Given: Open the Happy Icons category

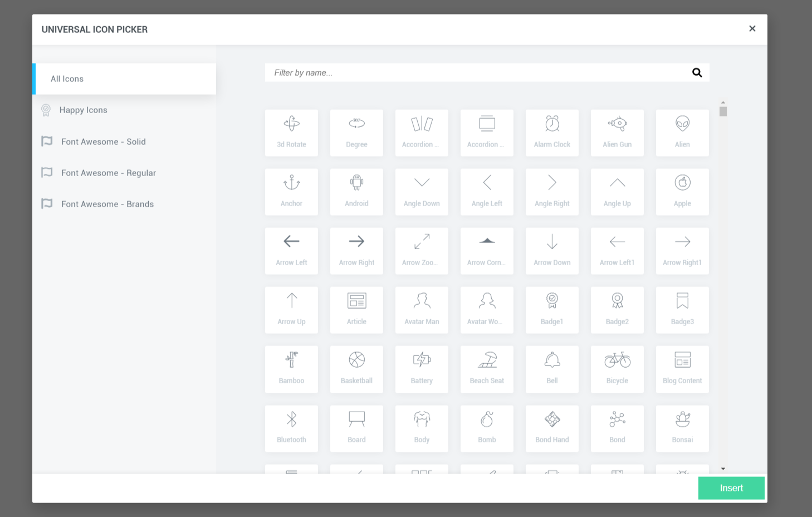Looking at the screenshot, I should (84, 110).
